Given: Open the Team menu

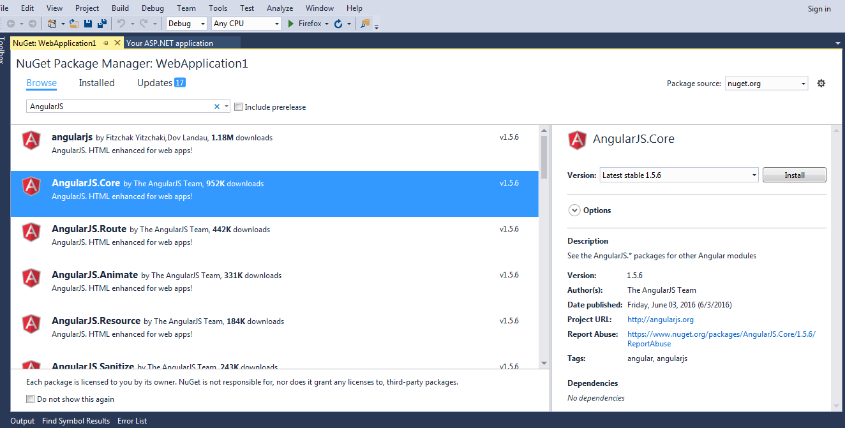Looking at the screenshot, I should click(186, 8).
